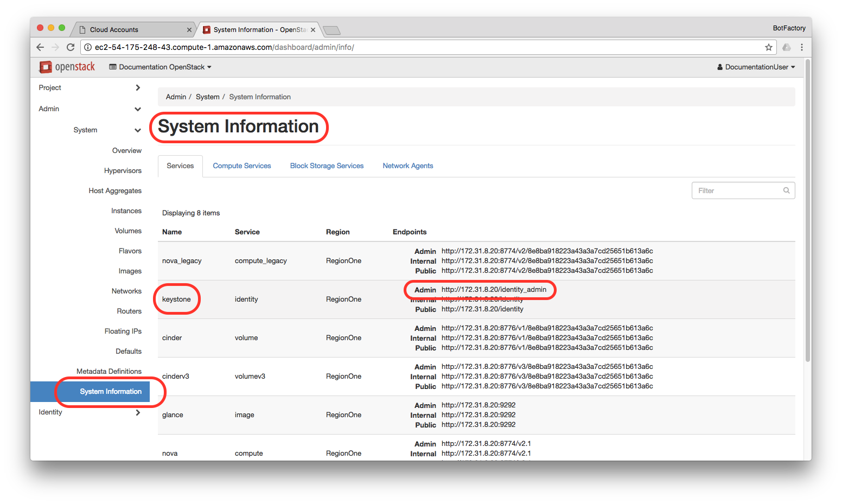Click the site info icon in address bar
This screenshot has height=504, width=842.
tap(88, 47)
